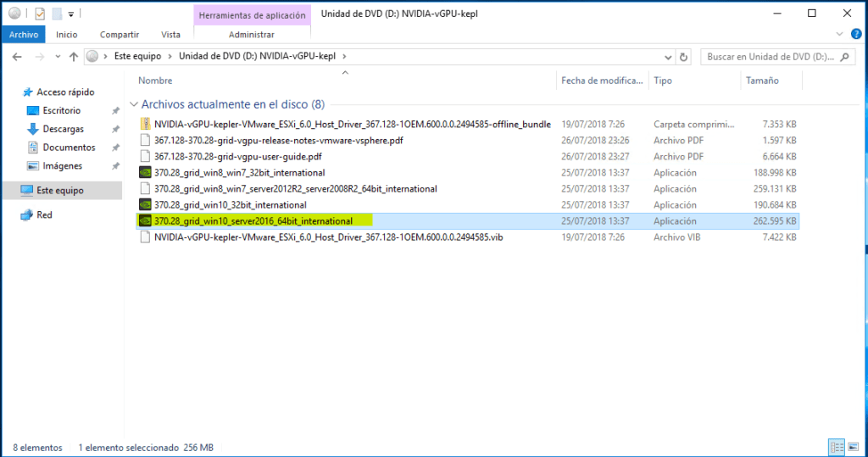Click the zip folder icon of offline_bundle
The image size is (868, 457).
point(145,124)
